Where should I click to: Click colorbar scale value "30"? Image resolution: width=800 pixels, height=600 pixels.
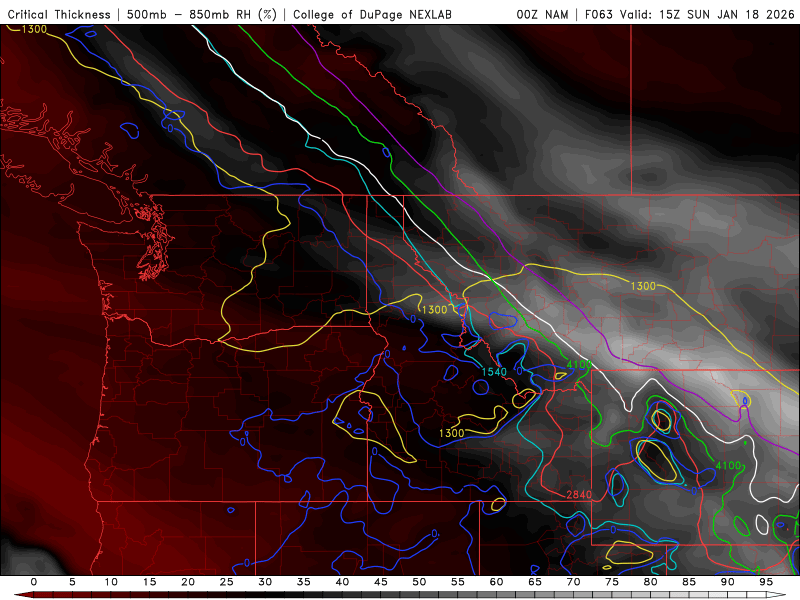(265, 582)
